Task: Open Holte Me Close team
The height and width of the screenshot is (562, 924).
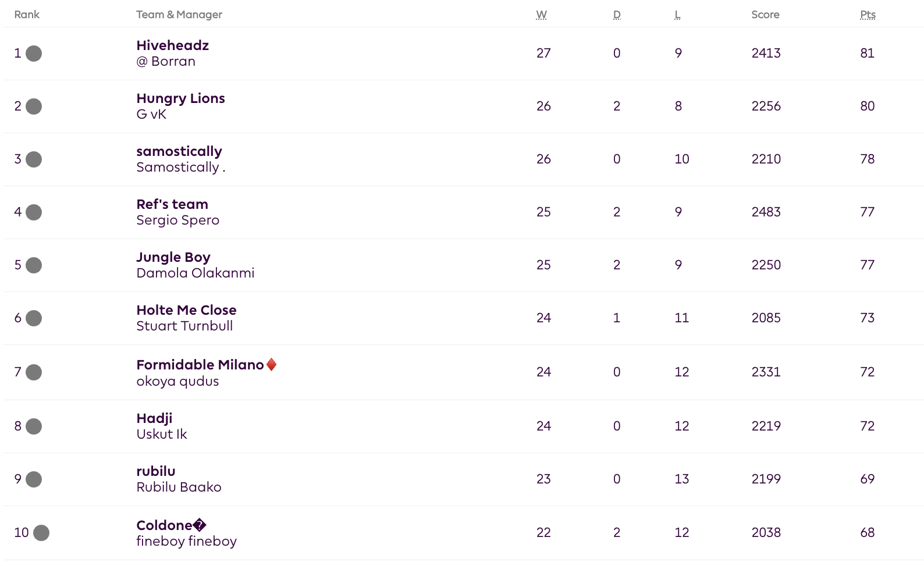Action: [186, 310]
